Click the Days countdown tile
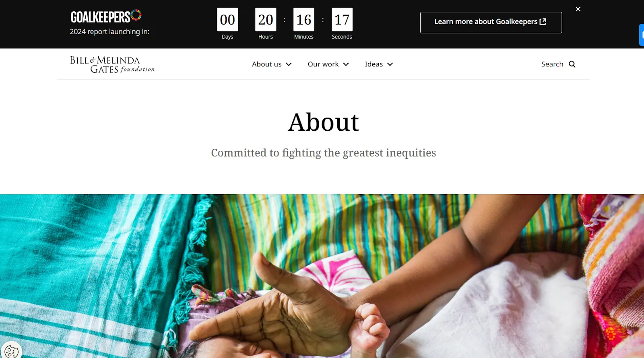The width and height of the screenshot is (644, 358). 227,19
